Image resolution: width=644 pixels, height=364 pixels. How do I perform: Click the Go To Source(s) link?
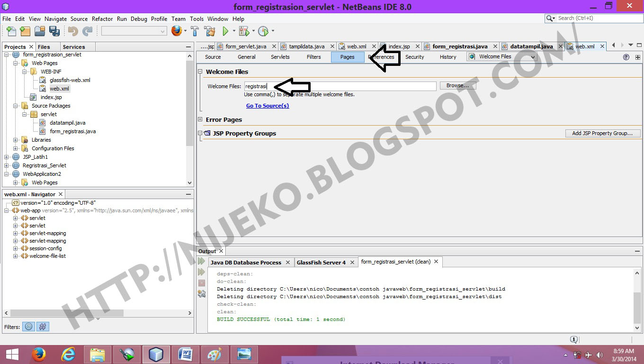[x=268, y=106]
